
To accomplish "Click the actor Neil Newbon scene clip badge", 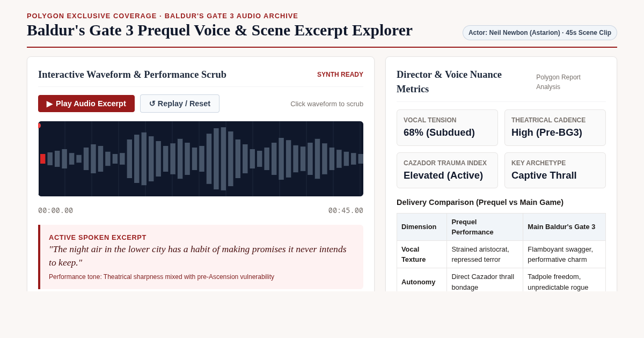I will click(x=540, y=33).
